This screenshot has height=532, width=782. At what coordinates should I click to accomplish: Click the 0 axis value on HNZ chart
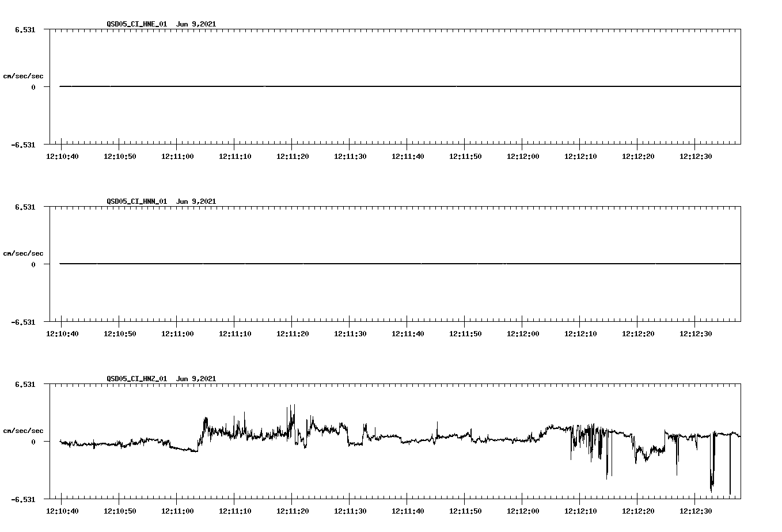pyautogui.click(x=33, y=442)
